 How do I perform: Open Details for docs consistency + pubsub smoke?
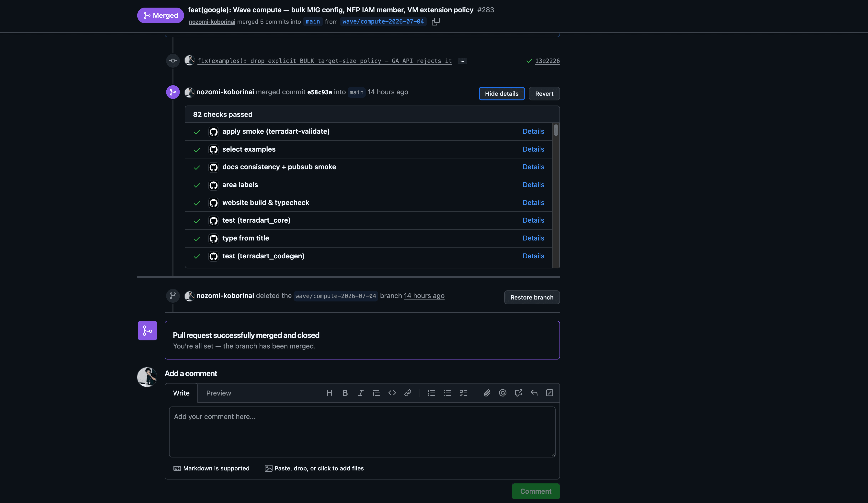(x=533, y=167)
